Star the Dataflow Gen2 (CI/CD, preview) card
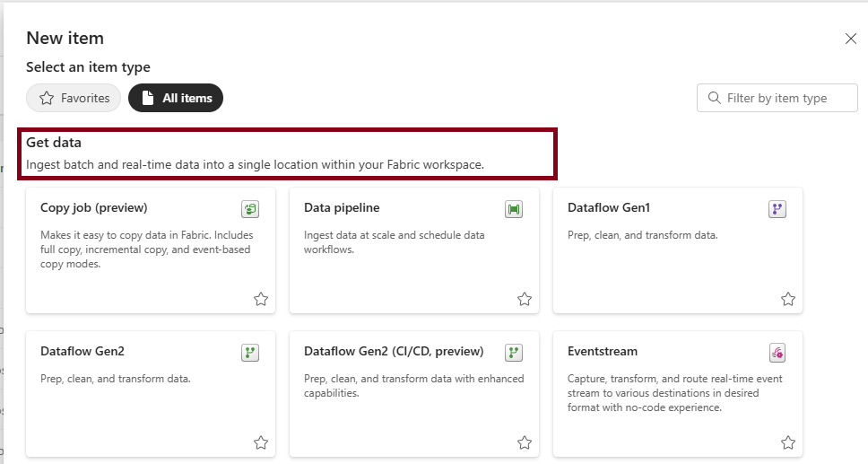 [x=525, y=443]
